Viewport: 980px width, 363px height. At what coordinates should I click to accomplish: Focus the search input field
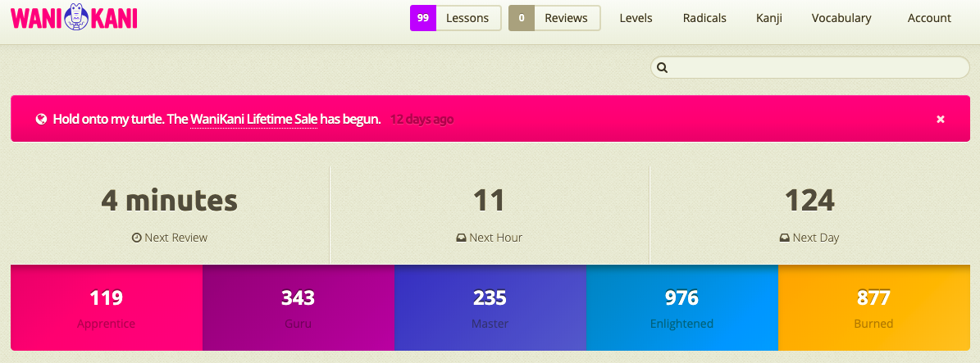[810, 67]
